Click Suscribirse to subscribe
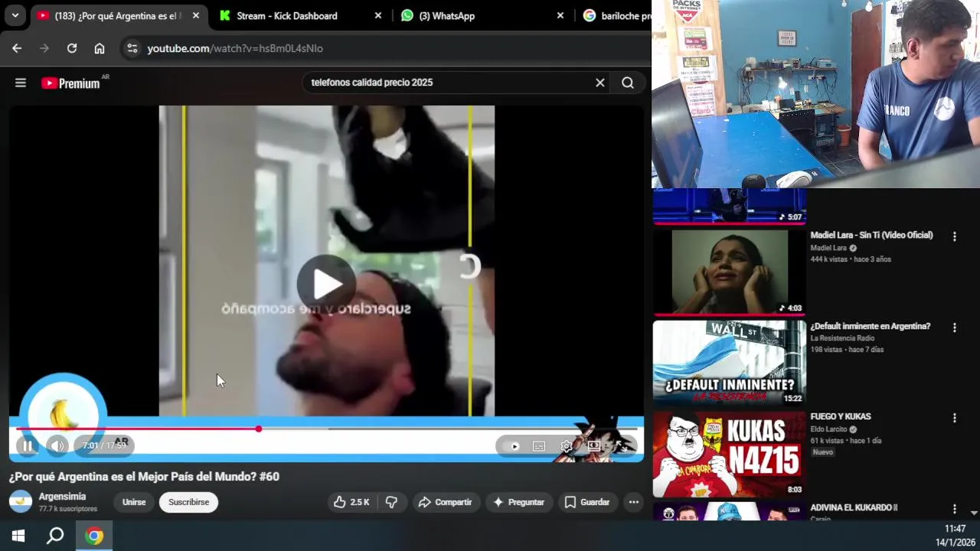Viewport: 980px width, 551px height. point(188,502)
